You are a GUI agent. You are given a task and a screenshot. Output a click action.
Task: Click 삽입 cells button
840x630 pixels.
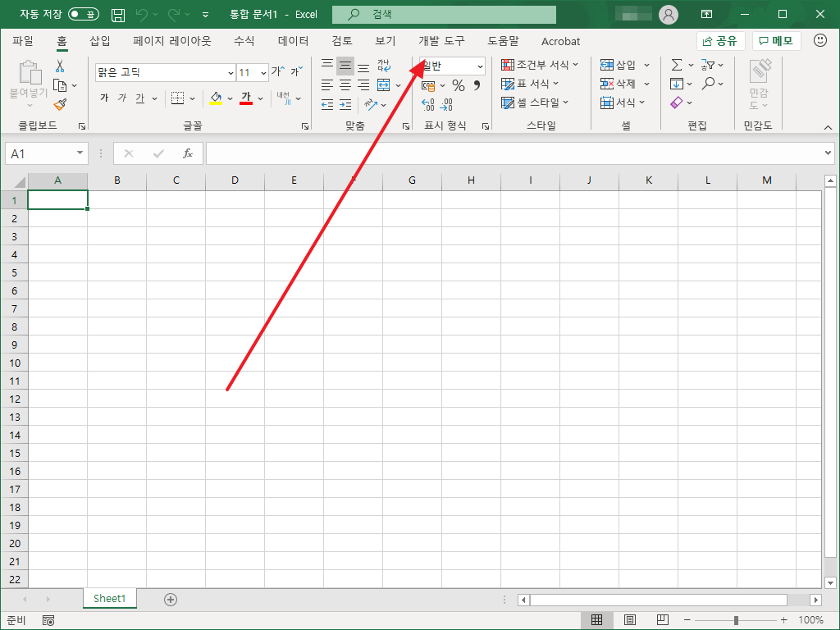tap(618, 65)
